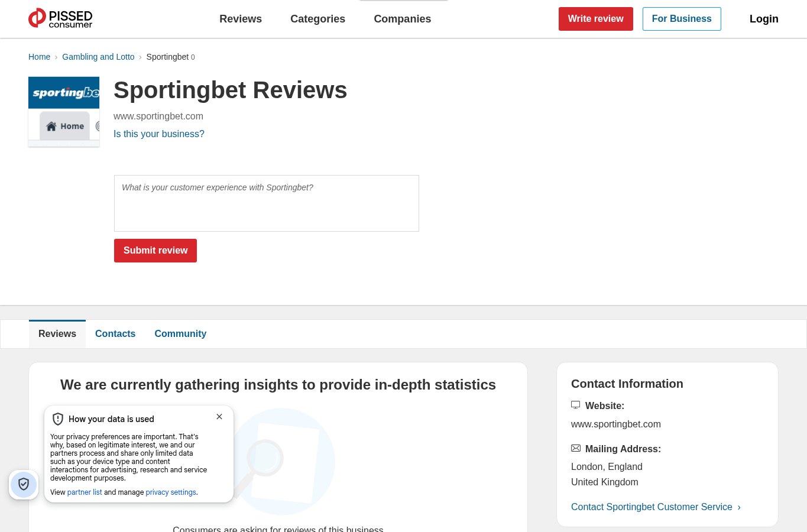Click the gathering insights heading

tap(278, 385)
